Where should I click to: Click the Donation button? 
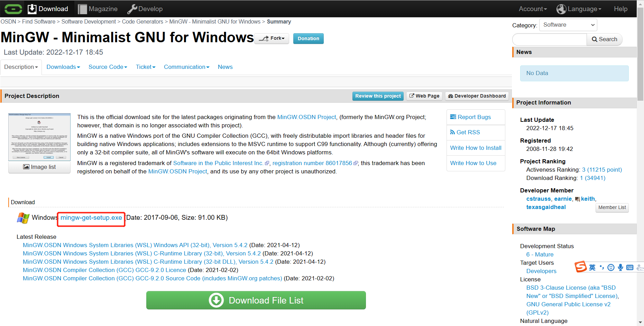tap(309, 38)
